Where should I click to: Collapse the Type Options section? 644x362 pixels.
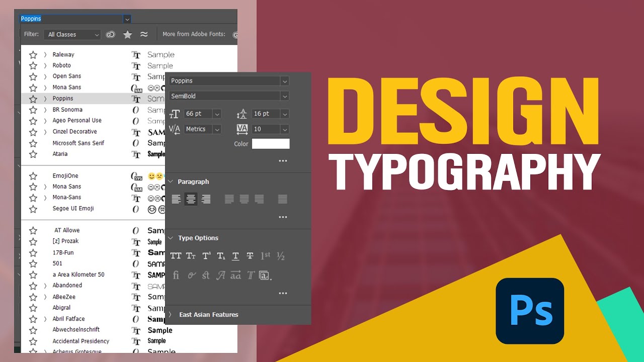click(x=171, y=238)
